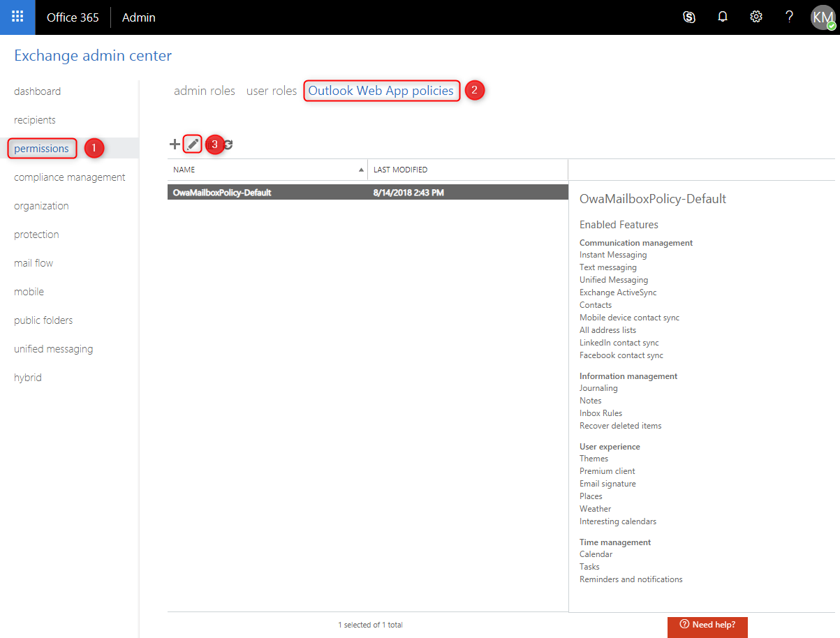Viewport: 840px width, 638px height.
Task: Open the KM account avatar menu
Action: [x=823, y=17]
